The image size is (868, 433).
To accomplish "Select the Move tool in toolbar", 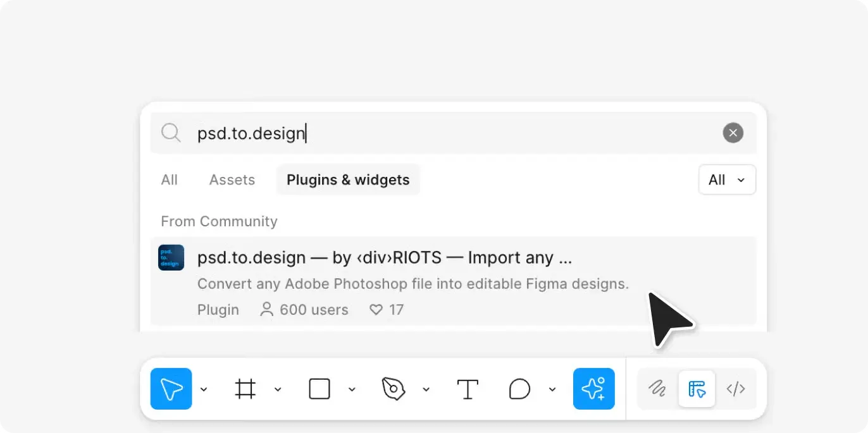I will [171, 389].
